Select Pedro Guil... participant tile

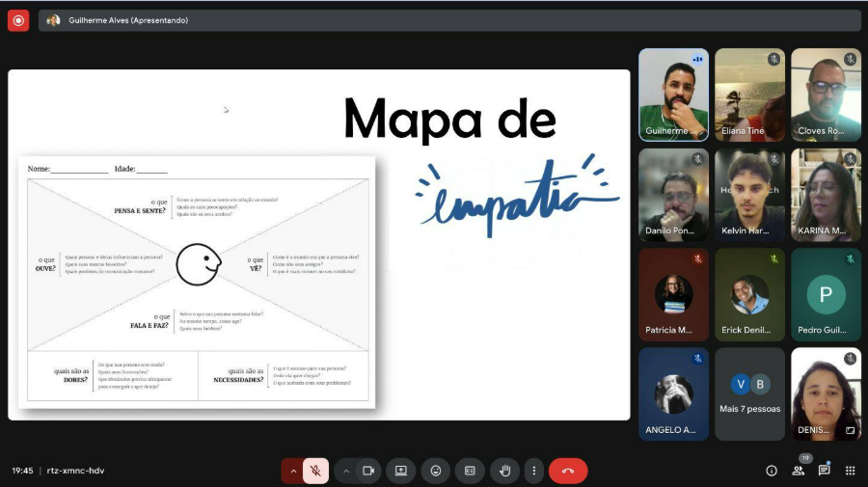pyautogui.click(x=826, y=294)
